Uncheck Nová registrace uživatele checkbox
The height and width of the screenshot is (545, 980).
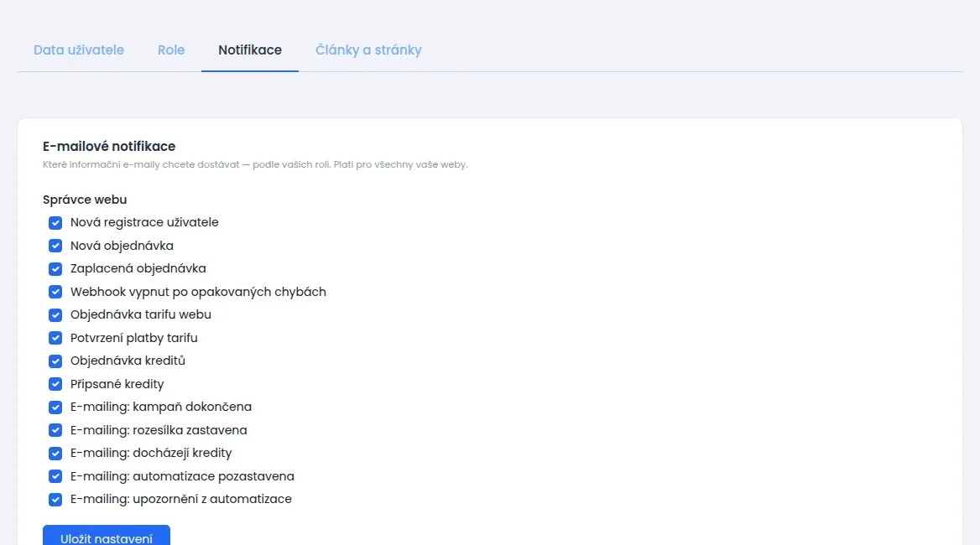tap(55, 223)
